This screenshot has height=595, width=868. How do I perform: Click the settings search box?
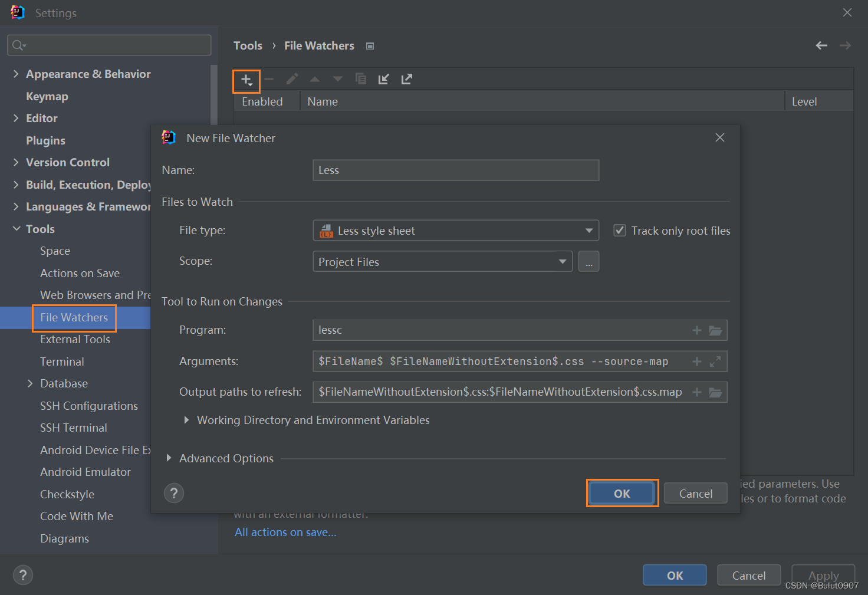pos(109,45)
